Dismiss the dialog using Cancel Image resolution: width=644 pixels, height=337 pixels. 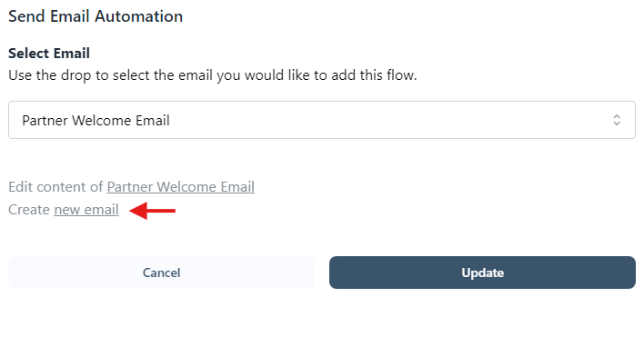161,273
